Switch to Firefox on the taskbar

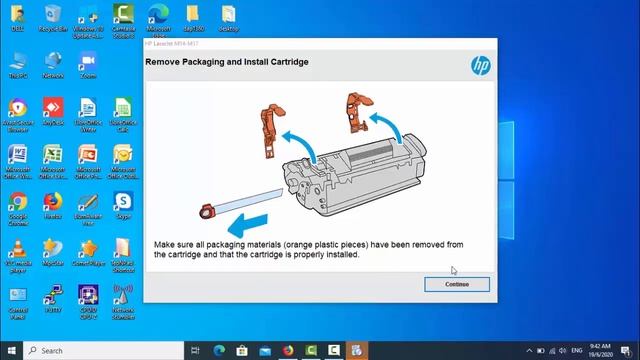click(x=288, y=351)
